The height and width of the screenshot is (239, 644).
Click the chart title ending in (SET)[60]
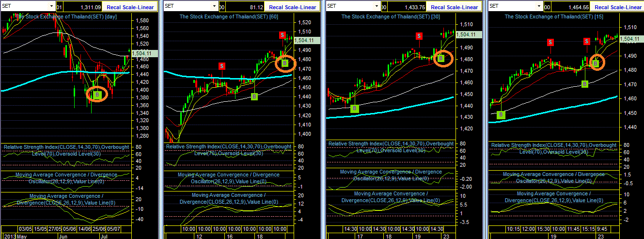[228, 16]
